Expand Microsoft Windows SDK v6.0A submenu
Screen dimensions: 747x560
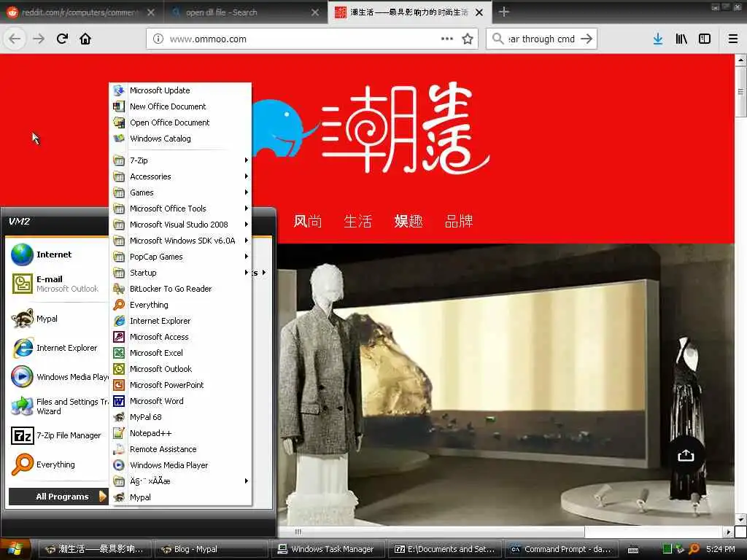coord(180,241)
